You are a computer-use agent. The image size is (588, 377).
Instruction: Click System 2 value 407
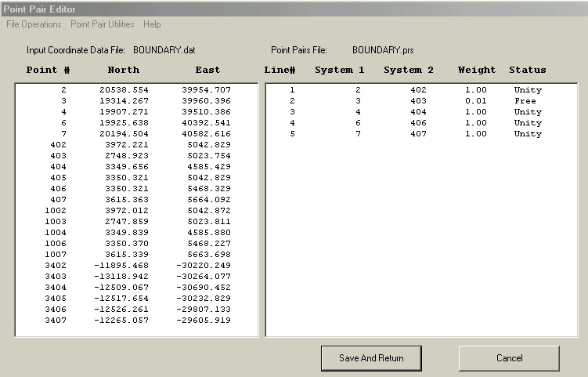click(418, 134)
